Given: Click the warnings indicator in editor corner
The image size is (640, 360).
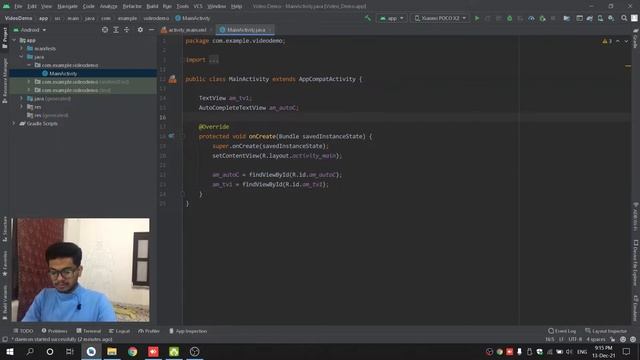Looking at the screenshot, I should pos(607,41).
